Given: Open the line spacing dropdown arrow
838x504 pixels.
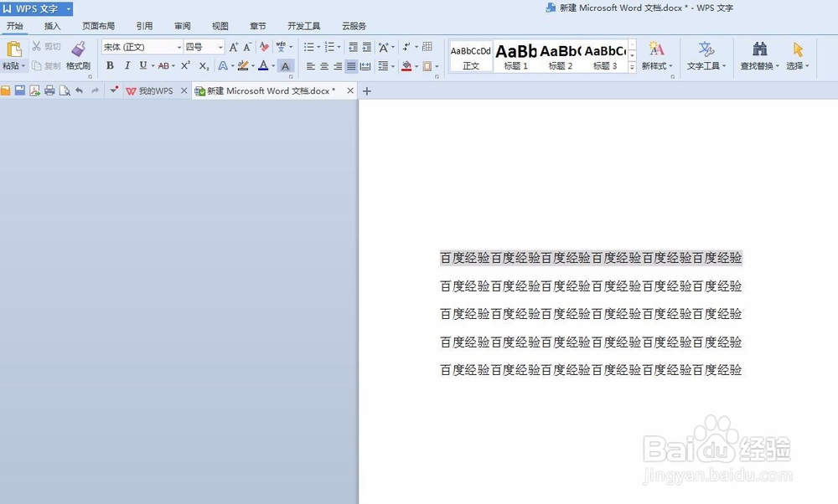Looking at the screenshot, I should point(393,66).
